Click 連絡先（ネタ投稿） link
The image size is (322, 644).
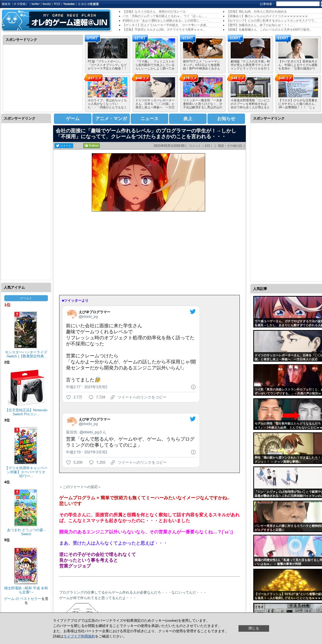pyautogui.click(x=15, y=4)
